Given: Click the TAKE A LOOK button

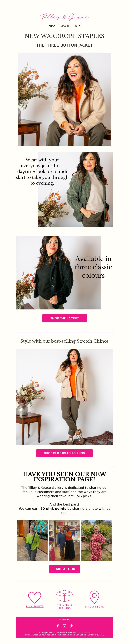Looking at the screenshot, I should pyautogui.click(x=64, y=569).
